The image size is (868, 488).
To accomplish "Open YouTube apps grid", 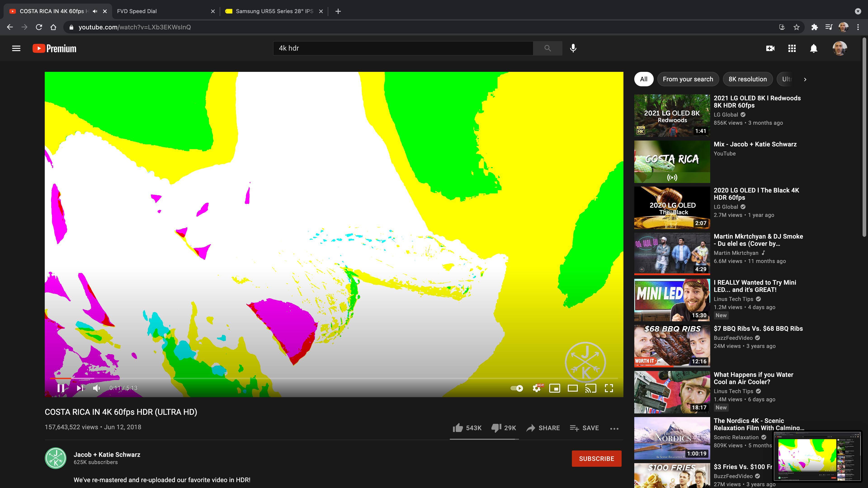I will (792, 48).
